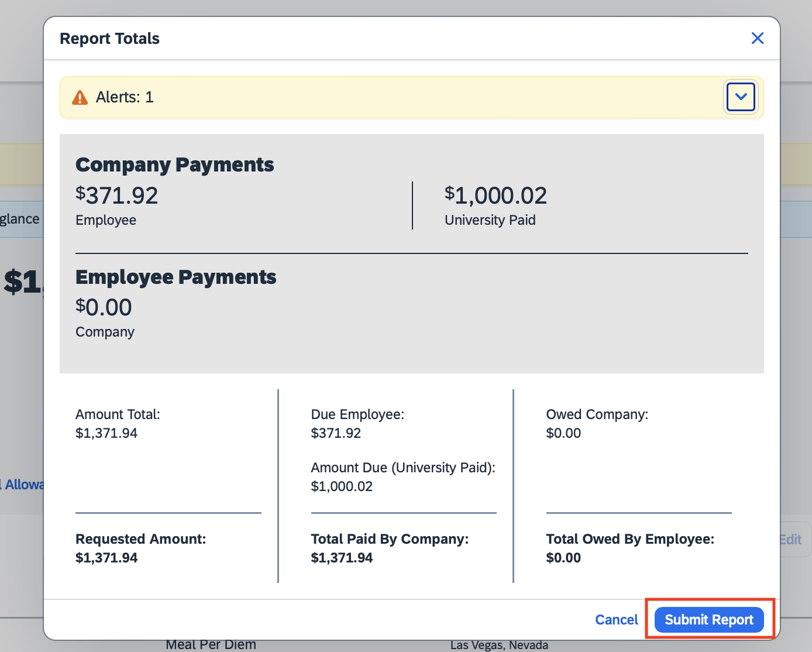
Task: Cancel the report submission
Action: tap(617, 620)
